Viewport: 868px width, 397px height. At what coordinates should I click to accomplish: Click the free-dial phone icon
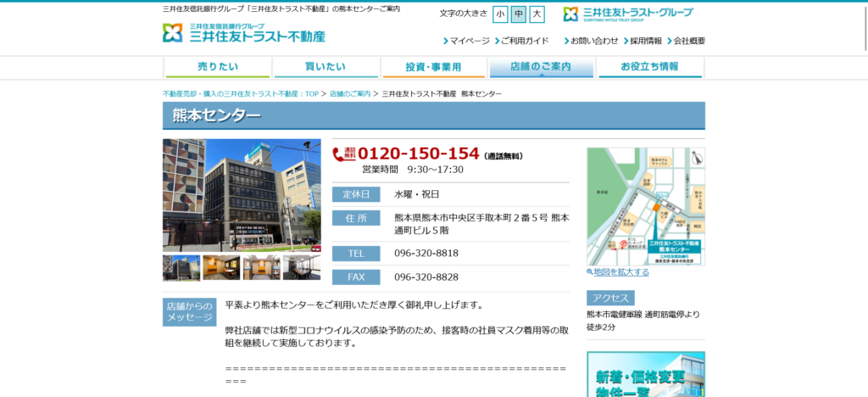[x=344, y=154]
